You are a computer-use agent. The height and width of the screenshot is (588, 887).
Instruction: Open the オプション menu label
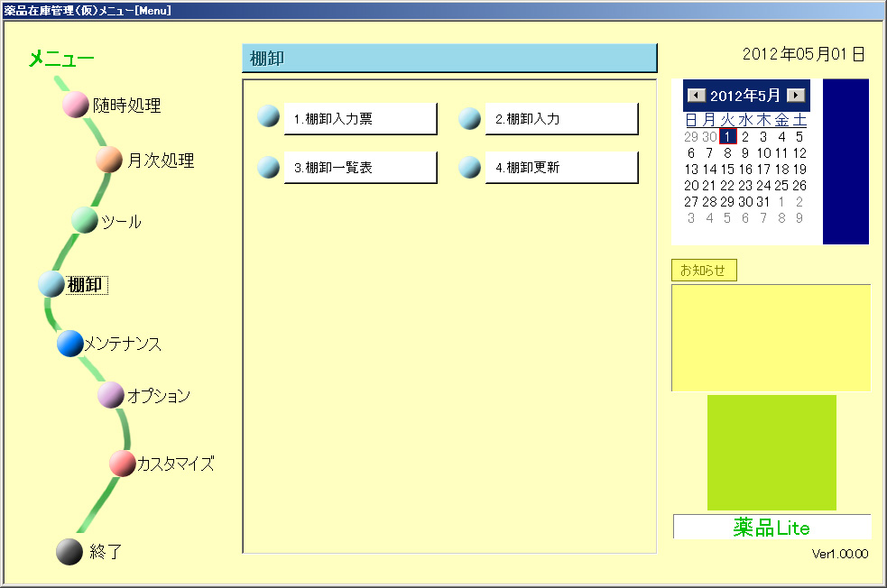point(159,396)
